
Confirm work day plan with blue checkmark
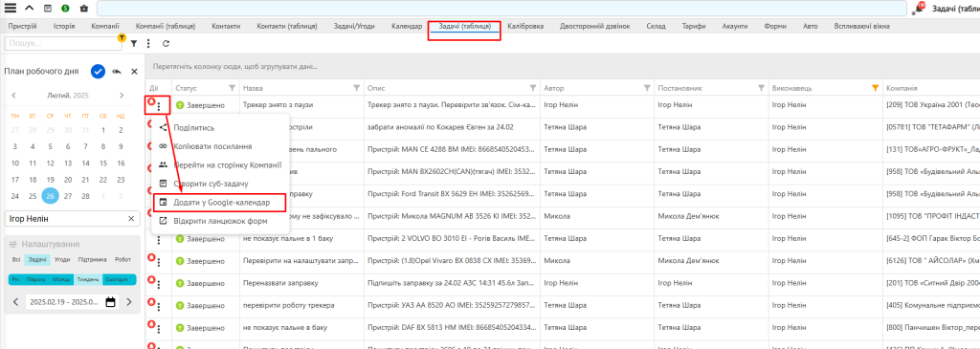coord(98,72)
